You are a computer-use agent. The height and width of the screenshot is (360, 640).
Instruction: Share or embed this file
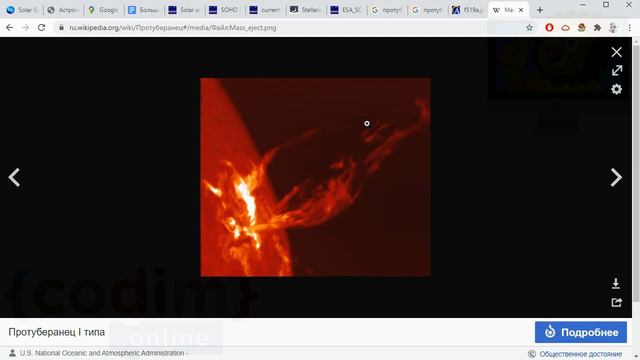(x=616, y=302)
